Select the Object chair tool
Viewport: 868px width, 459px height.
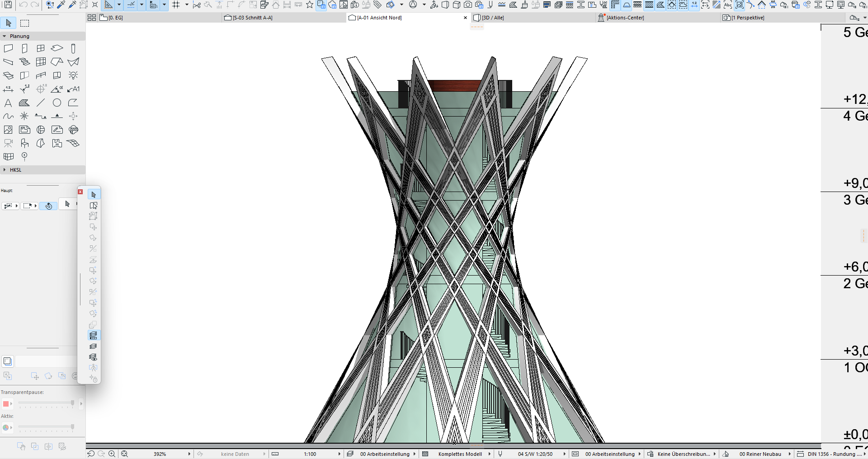[x=24, y=143]
